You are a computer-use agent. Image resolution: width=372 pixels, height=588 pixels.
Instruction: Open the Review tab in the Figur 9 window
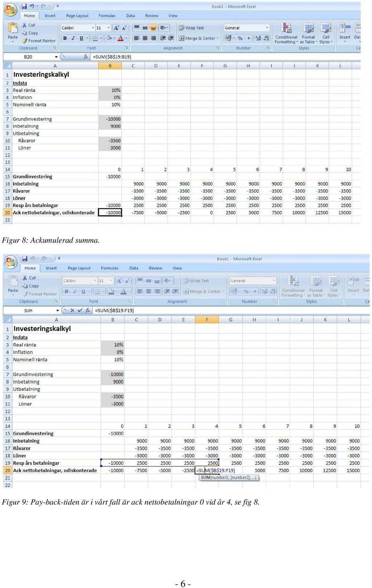click(155, 268)
